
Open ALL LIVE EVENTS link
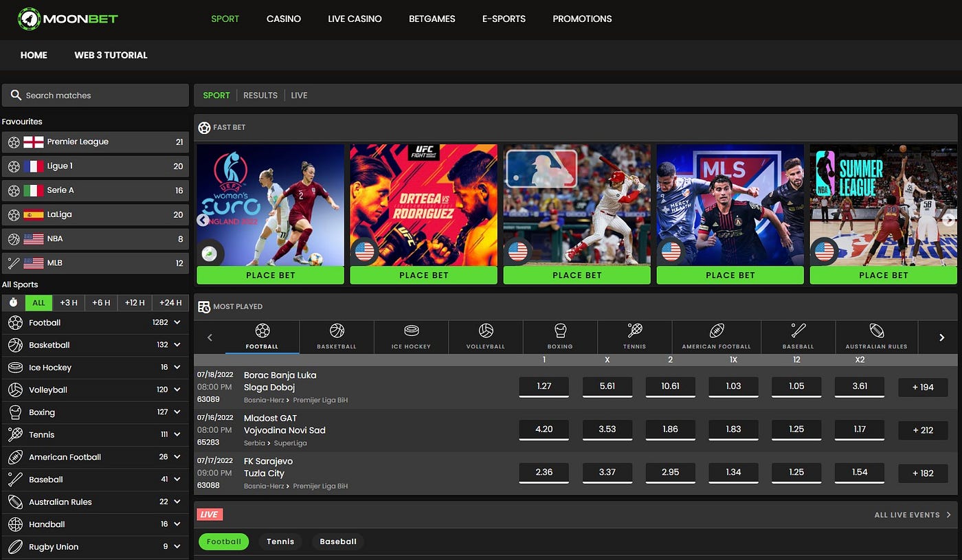point(913,515)
